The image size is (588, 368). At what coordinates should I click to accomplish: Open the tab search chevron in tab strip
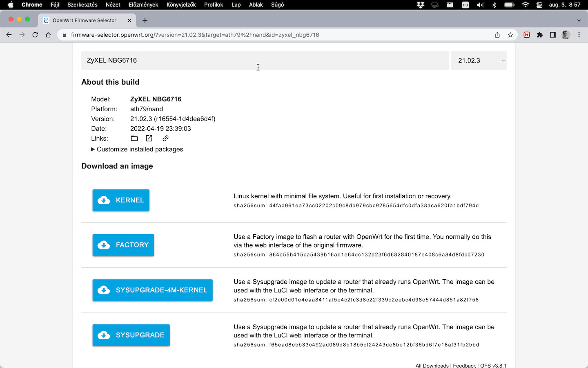[x=579, y=20]
